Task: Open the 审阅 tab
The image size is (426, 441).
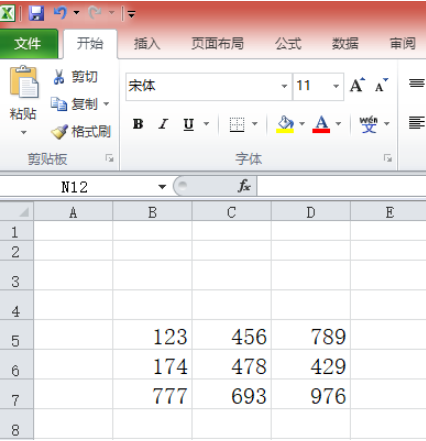Action: click(x=403, y=44)
